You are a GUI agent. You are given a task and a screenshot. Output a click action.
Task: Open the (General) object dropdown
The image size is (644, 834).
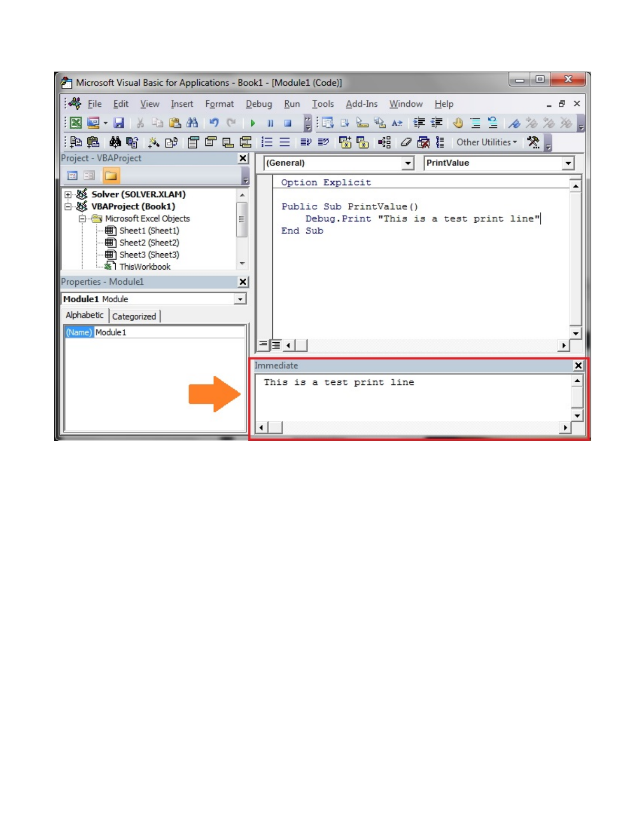(408, 163)
